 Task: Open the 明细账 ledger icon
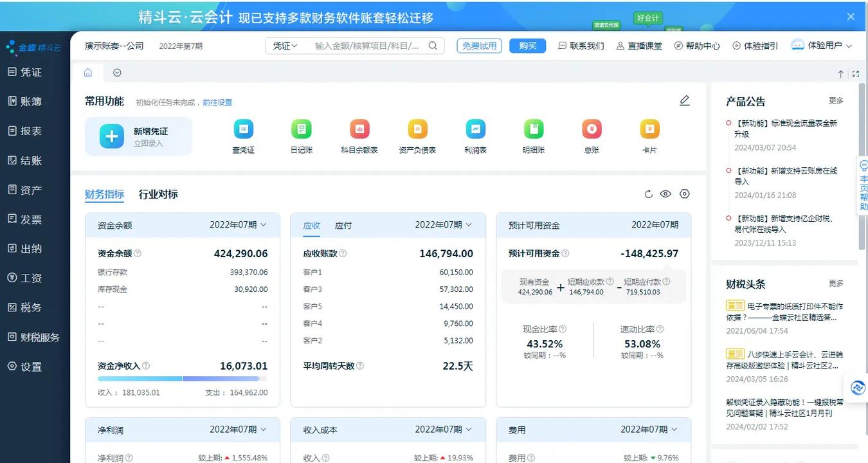tap(533, 130)
